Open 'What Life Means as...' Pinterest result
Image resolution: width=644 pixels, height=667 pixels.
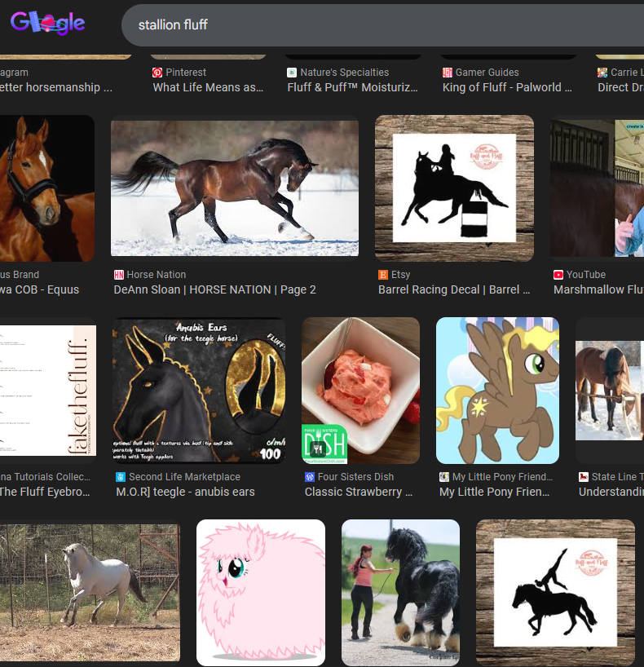point(208,87)
